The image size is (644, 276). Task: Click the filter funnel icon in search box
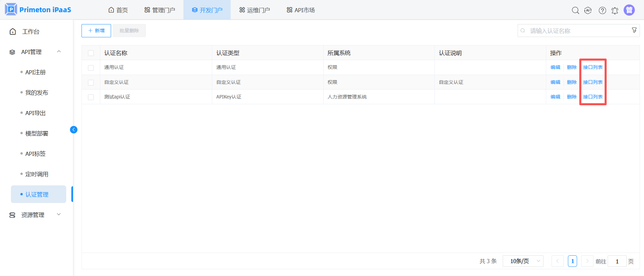click(x=634, y=30)
